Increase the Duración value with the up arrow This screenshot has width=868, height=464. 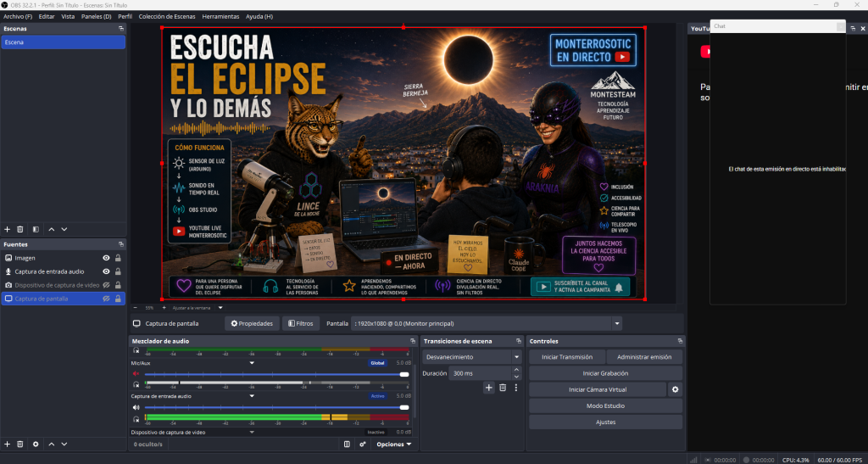pyautogui.click(x=516, y=369)
